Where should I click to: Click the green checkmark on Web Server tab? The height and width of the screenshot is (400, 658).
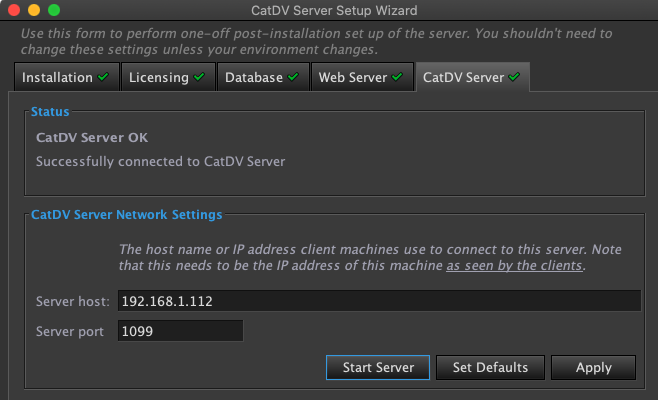pos(397,77)
